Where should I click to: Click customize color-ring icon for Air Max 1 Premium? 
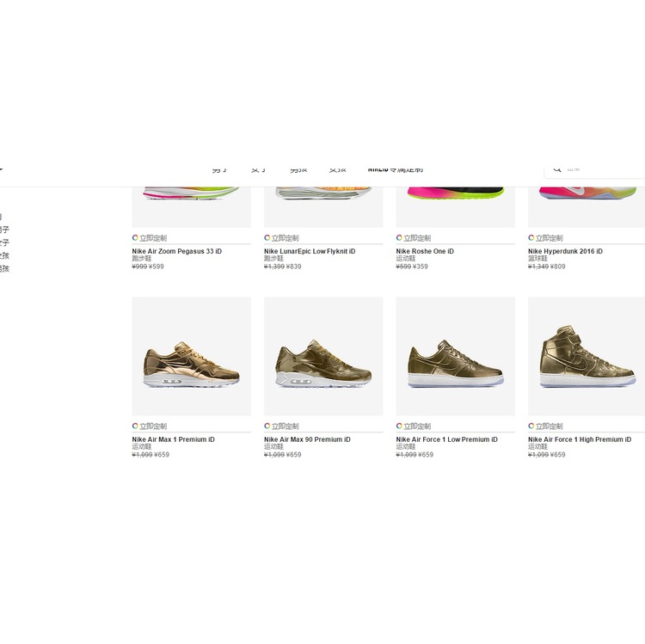pyautogui.click(x=135, y=426)
